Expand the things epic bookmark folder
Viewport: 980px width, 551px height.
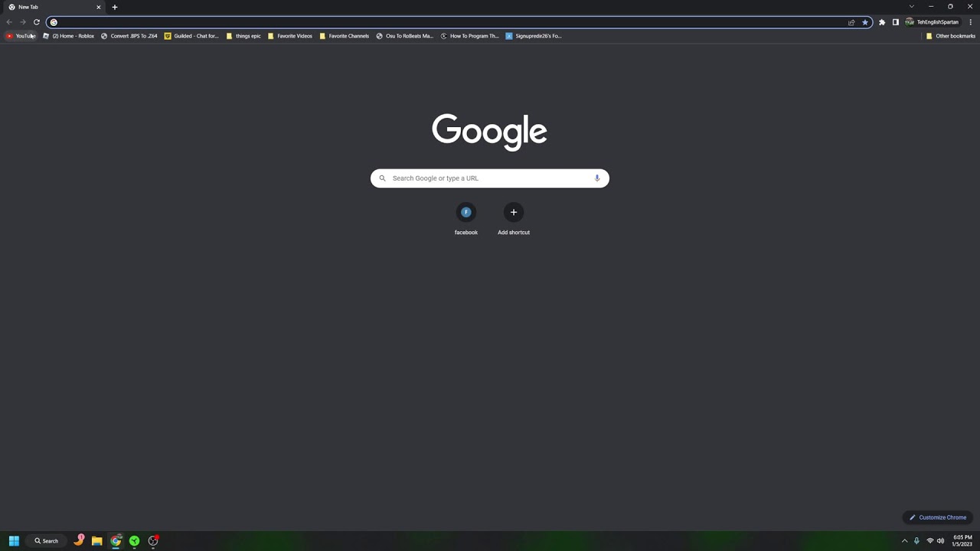[243, 36]
